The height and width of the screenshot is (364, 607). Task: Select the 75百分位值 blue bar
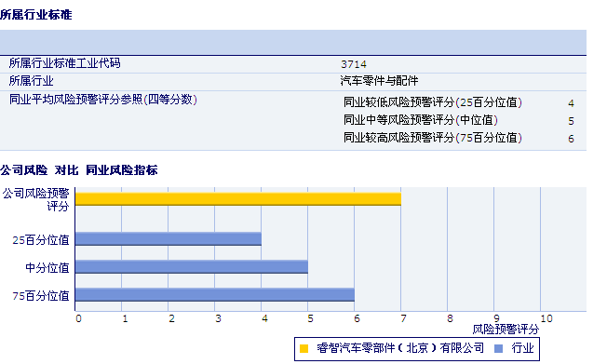click(215, 295)
